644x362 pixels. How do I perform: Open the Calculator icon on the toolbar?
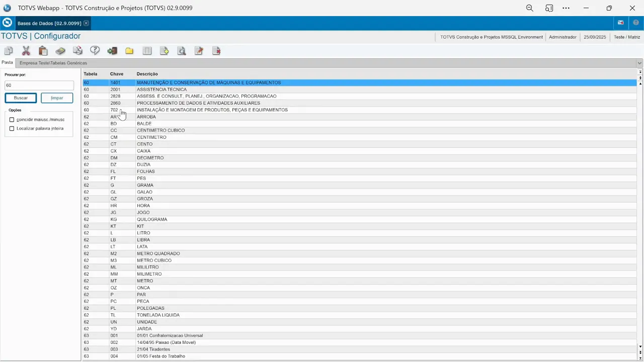[60, 50]
